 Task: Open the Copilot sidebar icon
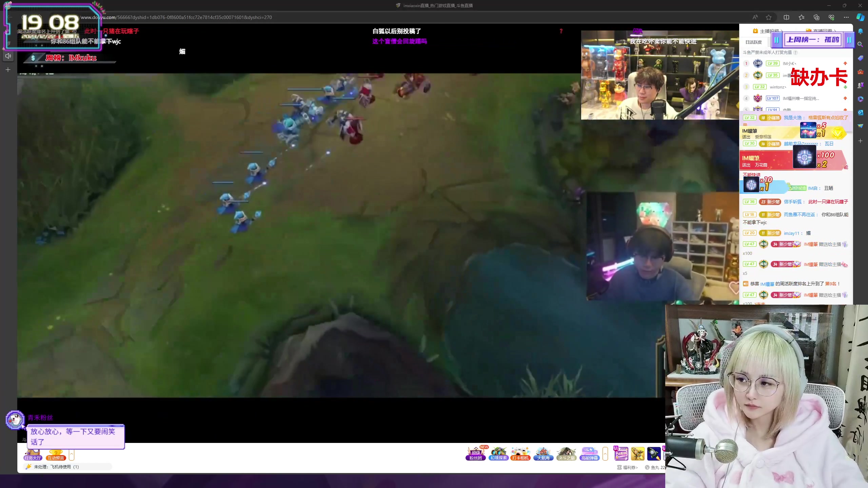(860, 17)
